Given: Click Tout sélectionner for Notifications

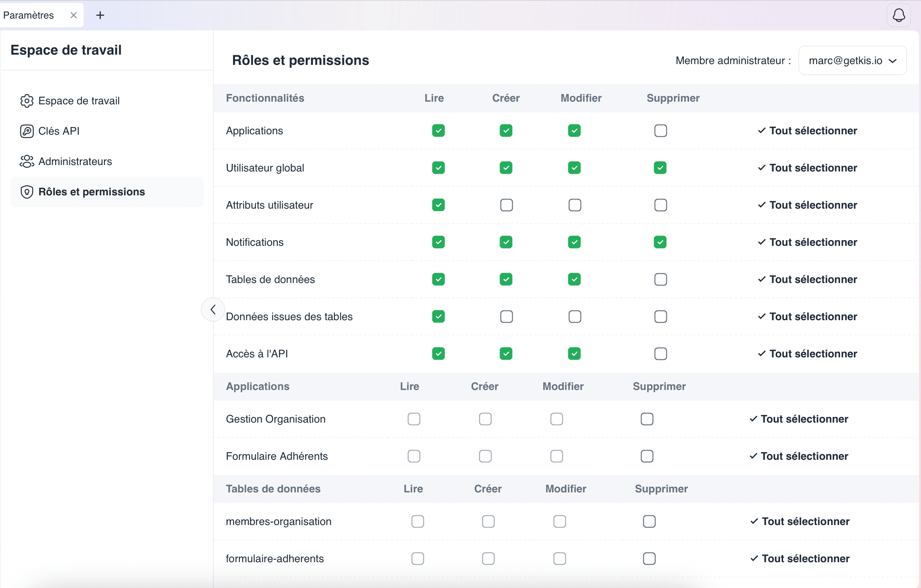Looking at the screenshot, I should 807,242.
